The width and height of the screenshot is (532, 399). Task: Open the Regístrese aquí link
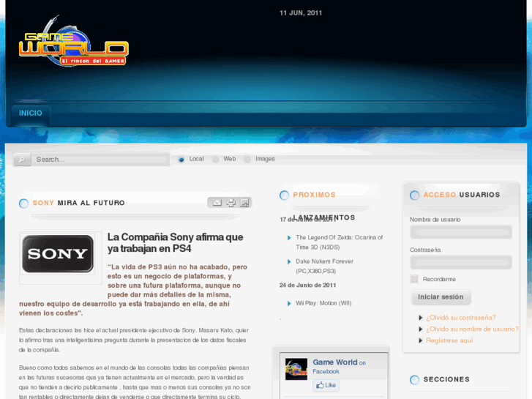[449, 340]
